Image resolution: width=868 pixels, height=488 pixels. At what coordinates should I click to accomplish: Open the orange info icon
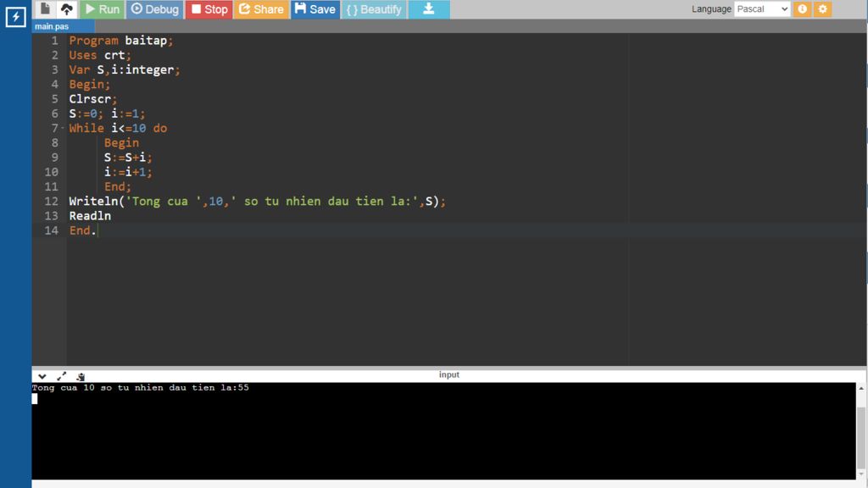click(802, 8)
